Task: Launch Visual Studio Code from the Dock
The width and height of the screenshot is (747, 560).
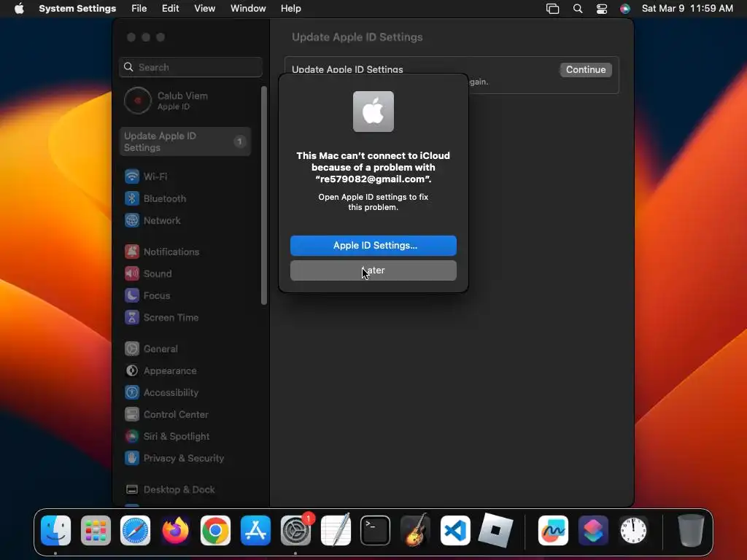Action: pos(455,530)
